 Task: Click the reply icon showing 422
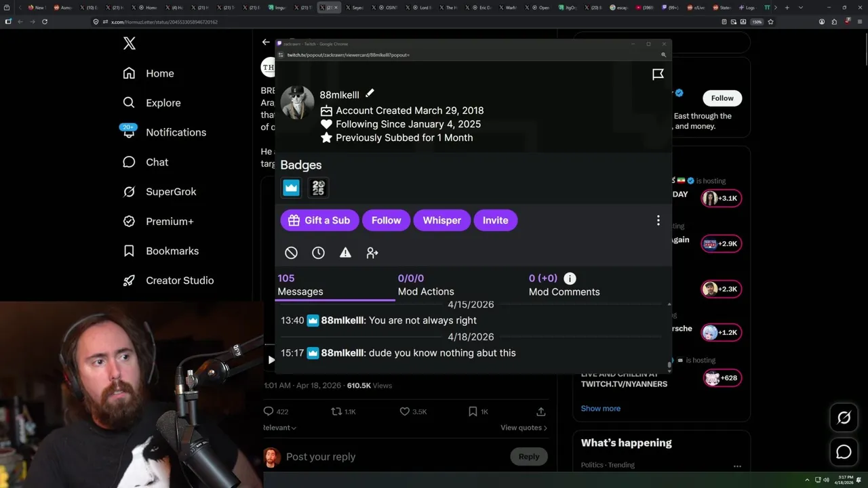[x=269, y=411]
